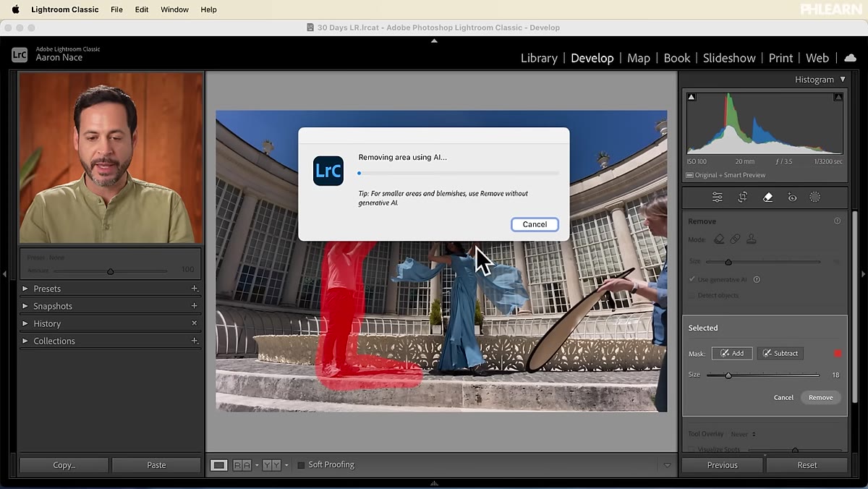Toggle Use generative AI checkbox

tap(692, 279)
